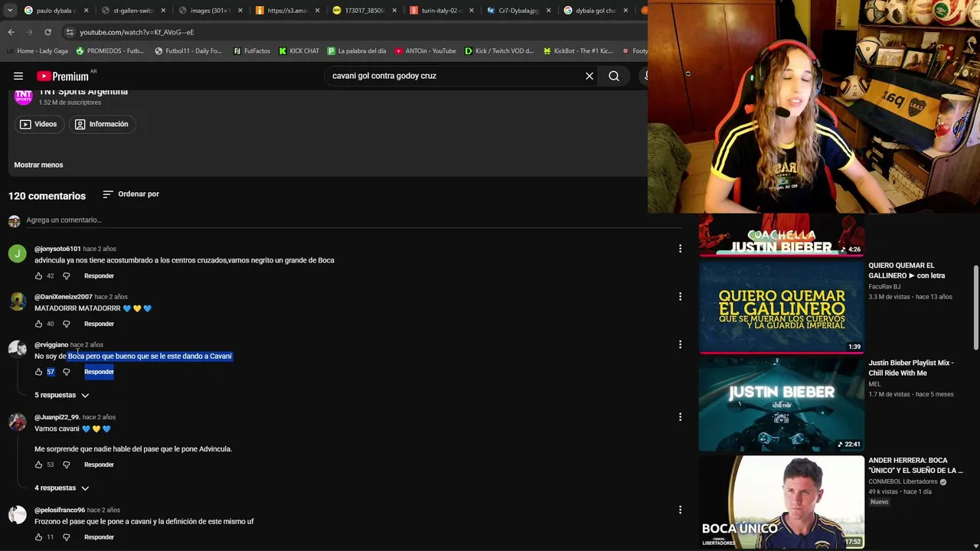Viewport: 980px width, 551px height.
Task: Collapse description with Mostrar menos
Action: (38, 165)
